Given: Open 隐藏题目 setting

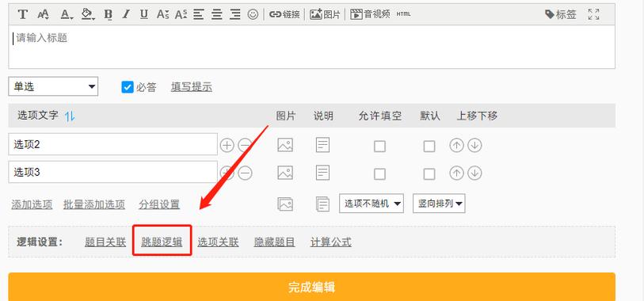Looking at the screenshot, I should 274,242.
